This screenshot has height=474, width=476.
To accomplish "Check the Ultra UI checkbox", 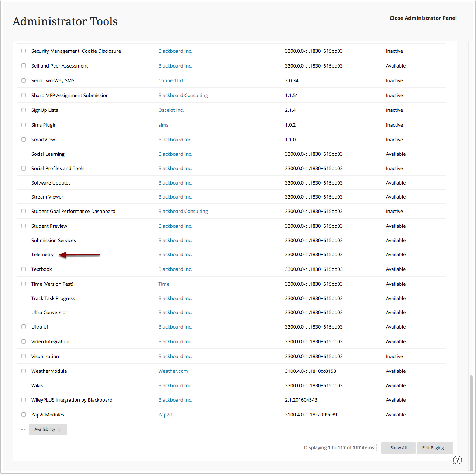I will [24, 327].
